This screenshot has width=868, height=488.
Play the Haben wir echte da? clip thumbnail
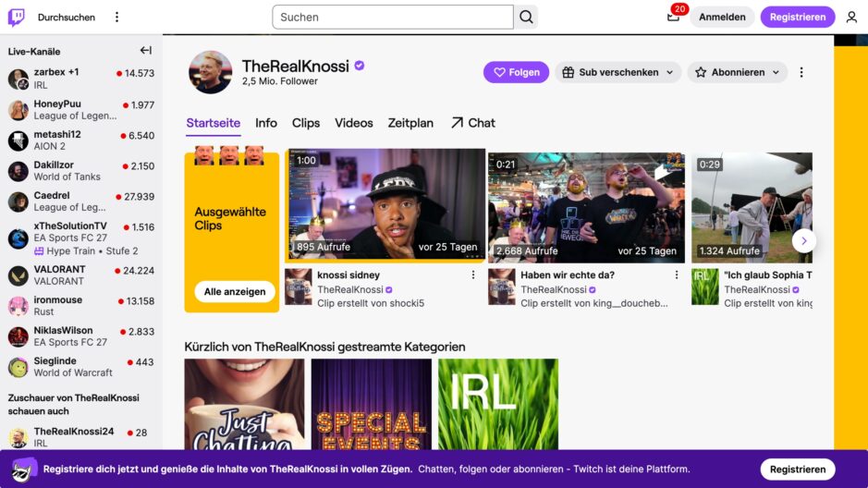coord(586,207)
